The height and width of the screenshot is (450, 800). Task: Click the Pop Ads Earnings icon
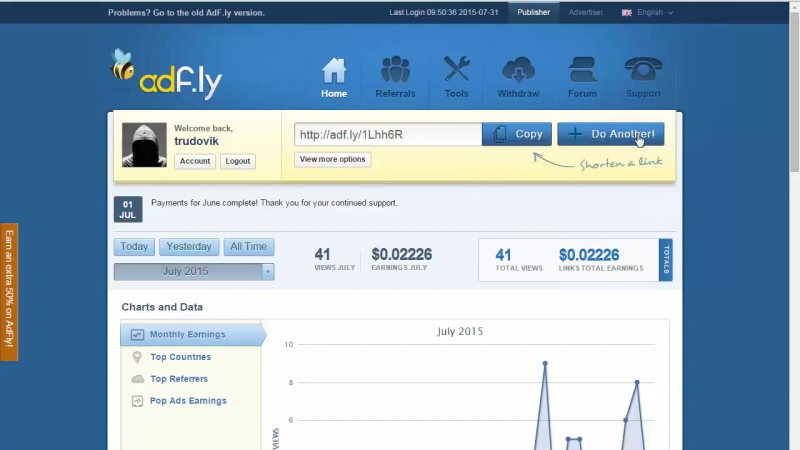[x=137, y=401]
